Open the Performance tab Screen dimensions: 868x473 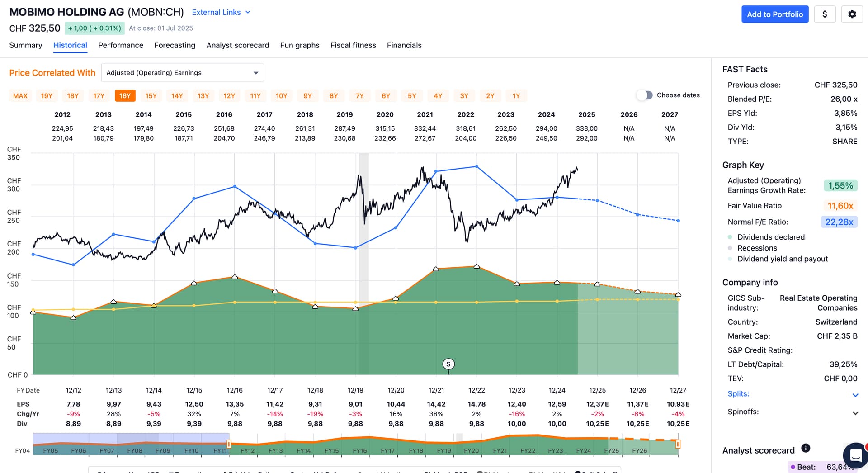(121, 45)
